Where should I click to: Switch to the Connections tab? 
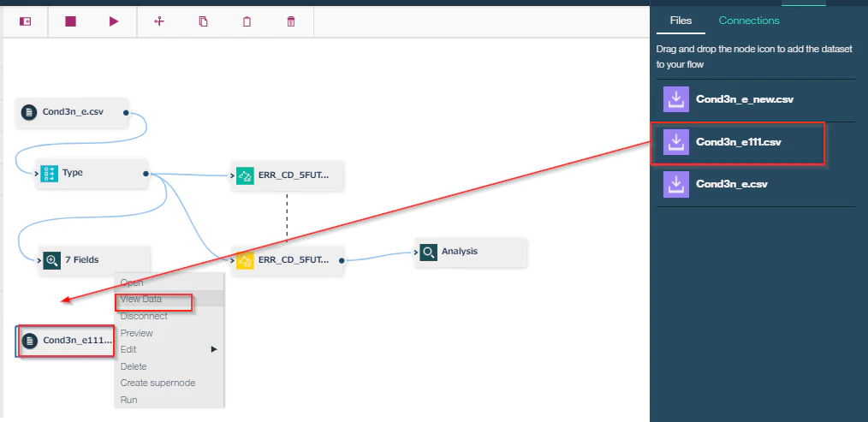tap(749, 21)
